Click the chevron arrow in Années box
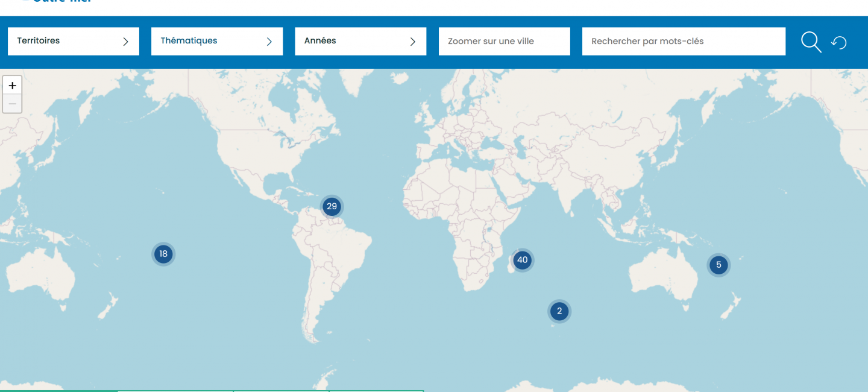Viewport: 868px width, 392px height. coord(413,42)
